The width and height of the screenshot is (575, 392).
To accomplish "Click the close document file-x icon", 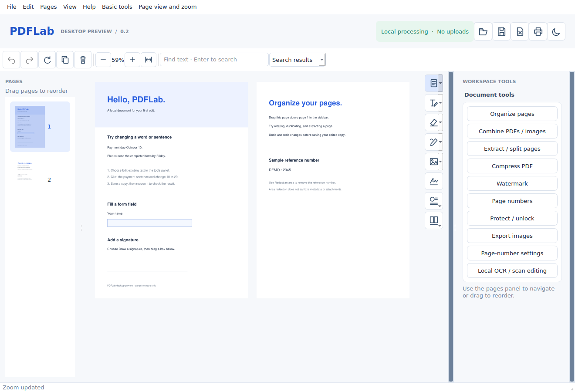I will point(520,31).
